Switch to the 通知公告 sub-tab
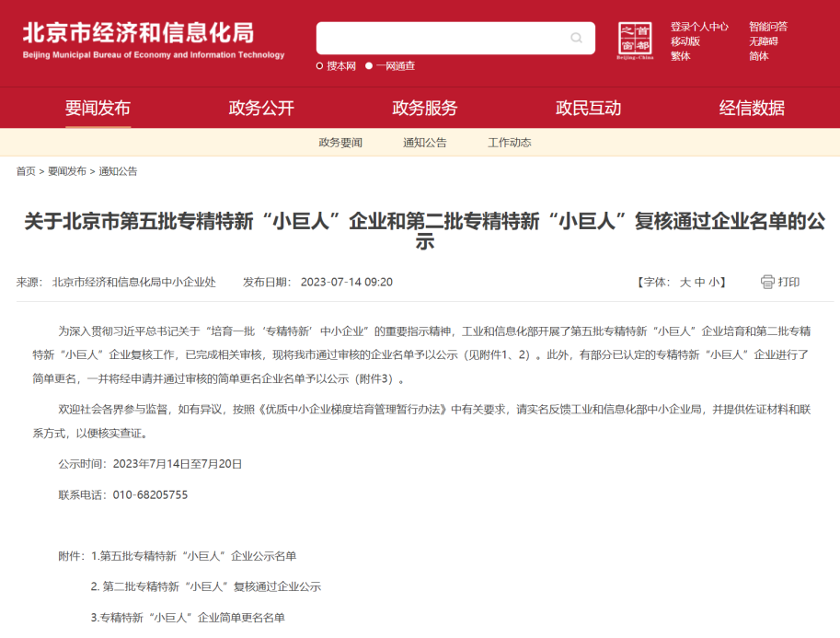The image size is (840, 638). tap(424, 143)
